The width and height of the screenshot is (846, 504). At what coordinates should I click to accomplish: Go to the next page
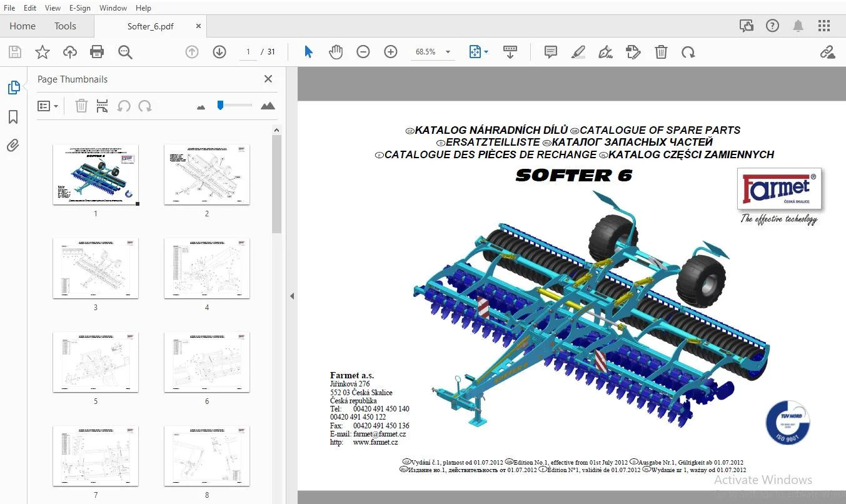pos(219,52)
